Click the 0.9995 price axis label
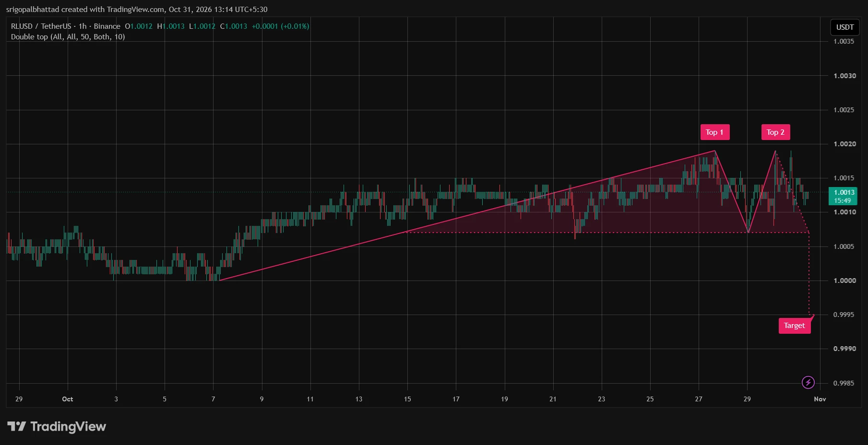 click(x=844, y=315)
